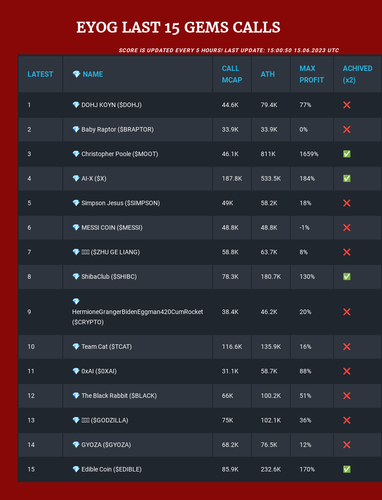Click the 'Simpson Jesus ($SIMPSON)' name
The width and height of the screenshot is (382, 500).
click(x=121, y=203)
